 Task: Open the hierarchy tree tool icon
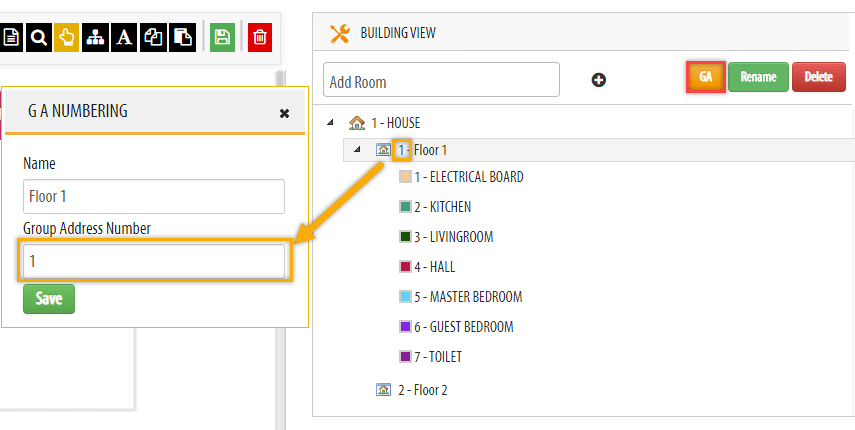[95, 38]
